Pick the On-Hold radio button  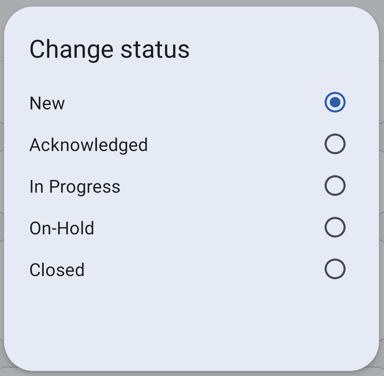tap(335, 227)
